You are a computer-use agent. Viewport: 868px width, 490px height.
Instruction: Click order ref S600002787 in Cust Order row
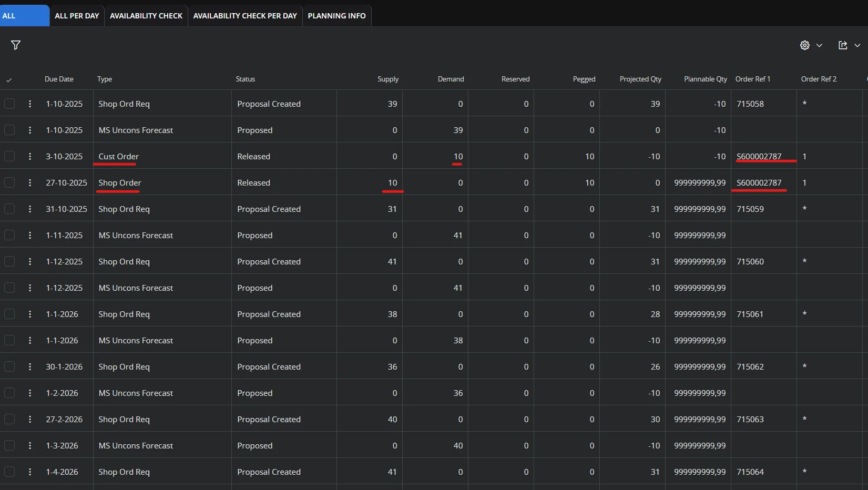coord(759,157)
